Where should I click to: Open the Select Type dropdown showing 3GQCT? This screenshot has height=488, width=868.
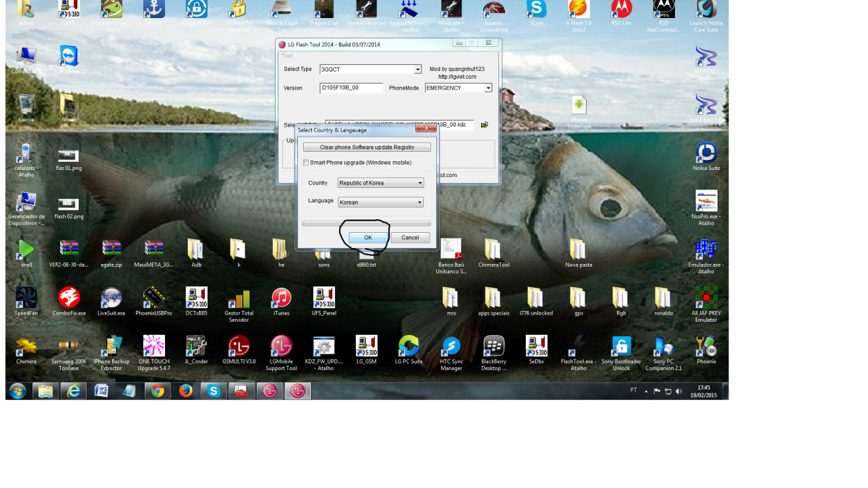(x=370, y=69)
